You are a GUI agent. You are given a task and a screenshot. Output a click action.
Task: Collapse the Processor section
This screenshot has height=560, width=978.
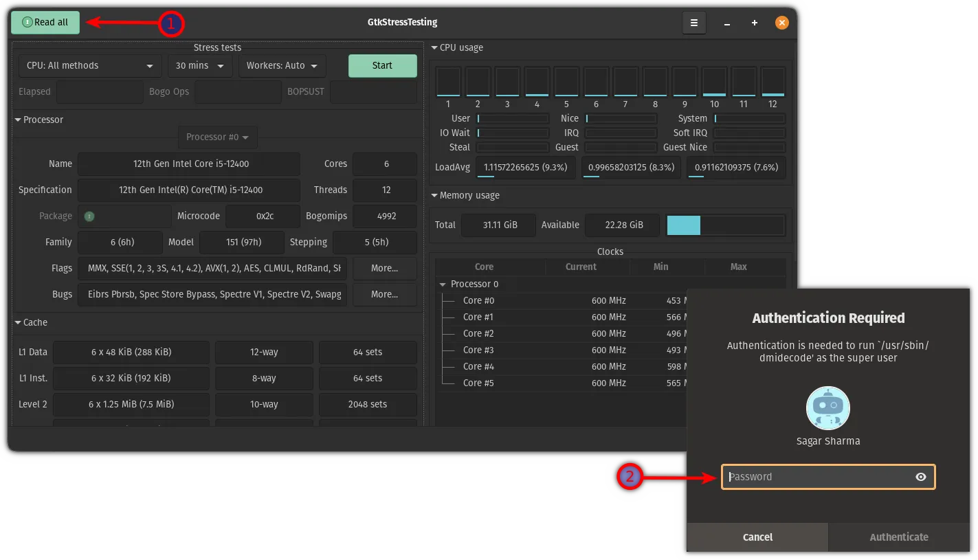point(19,120)
